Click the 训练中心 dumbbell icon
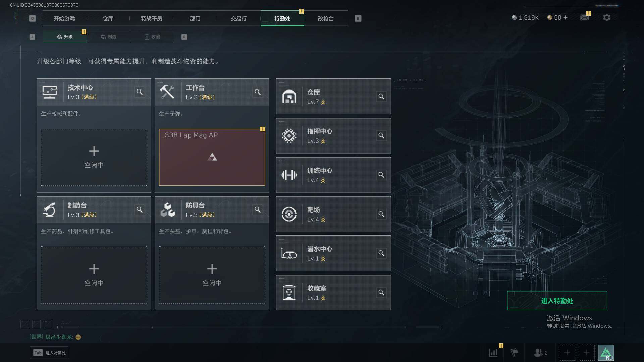644x362 pixels. pyautogui.click(x=289, y=175)
